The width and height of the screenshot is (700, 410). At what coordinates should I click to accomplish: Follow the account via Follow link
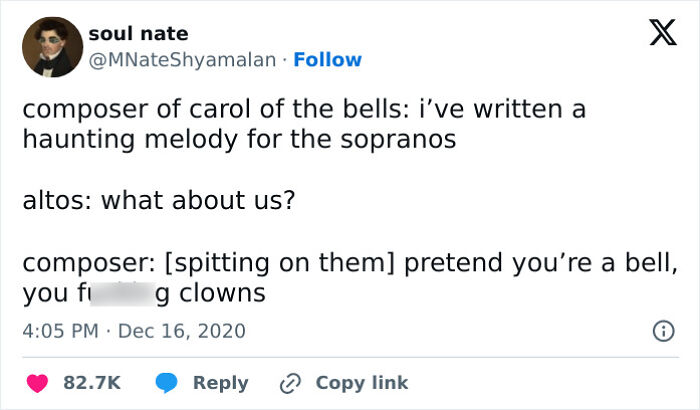tap(328, 60)
